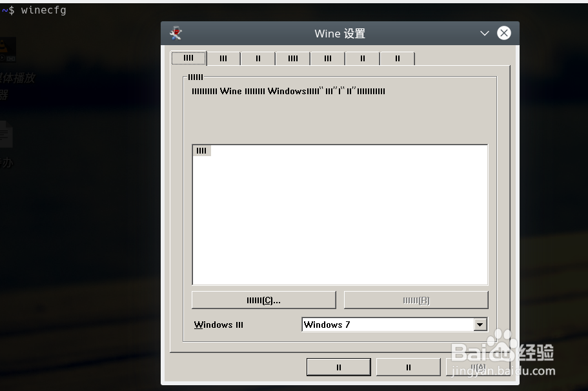
Task: Open the seventh tab (About)
Action: tap(398, 59)
